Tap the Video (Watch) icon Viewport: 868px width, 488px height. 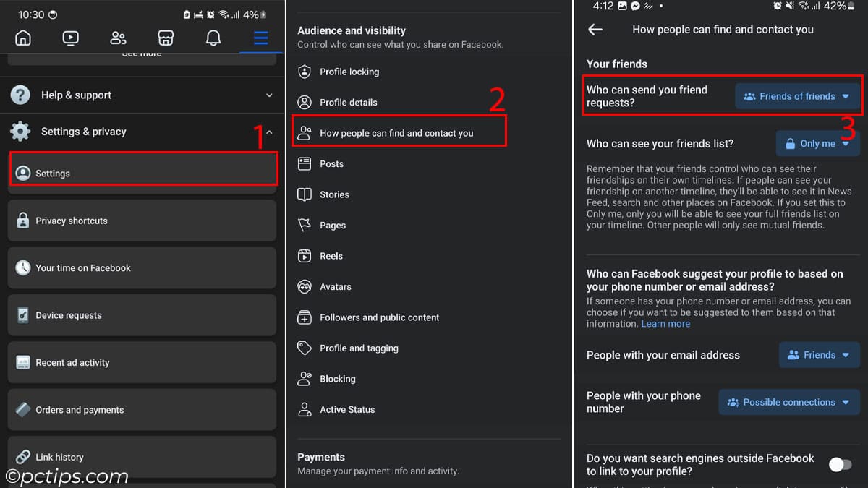(x=71, y=38)
